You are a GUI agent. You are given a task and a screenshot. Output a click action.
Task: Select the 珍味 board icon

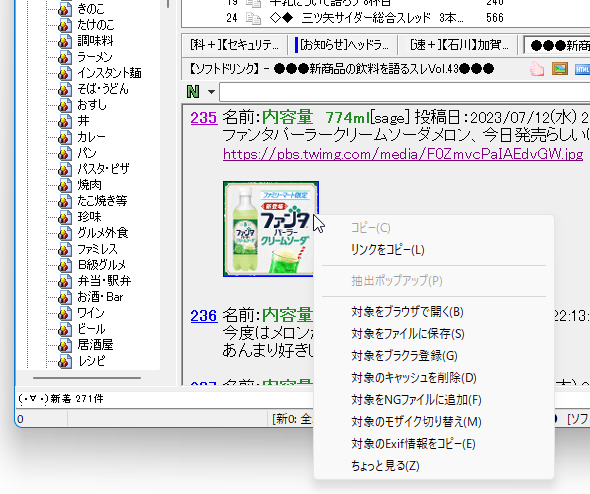pyautogui.click(x=64, y=217)
